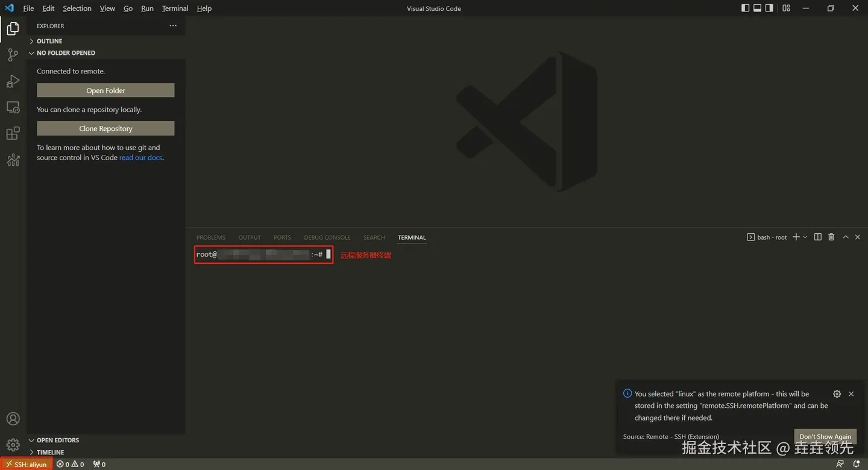
Task: Dismiss the remote platform notification
Action: (x=851, y=393)
